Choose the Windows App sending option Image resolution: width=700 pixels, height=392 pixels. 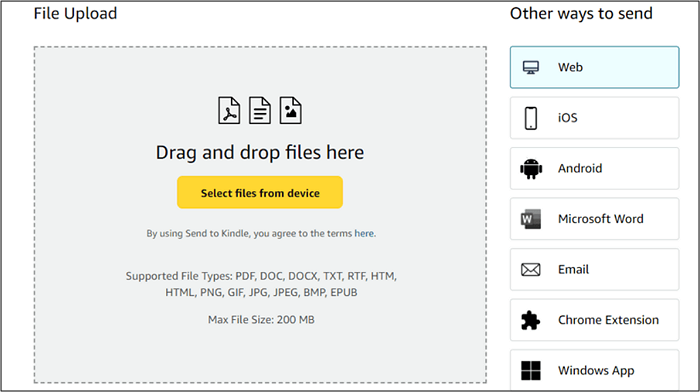click(x=595, y=370)
